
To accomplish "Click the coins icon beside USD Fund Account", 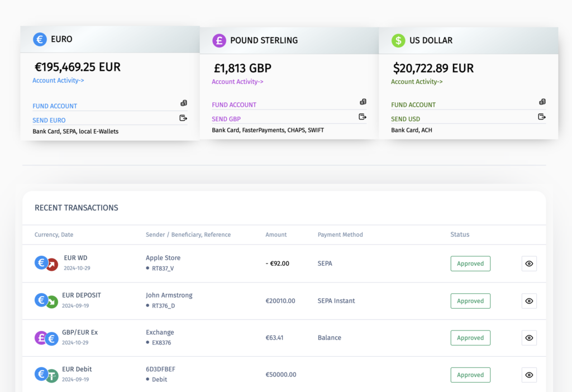I will coord(542,102).
